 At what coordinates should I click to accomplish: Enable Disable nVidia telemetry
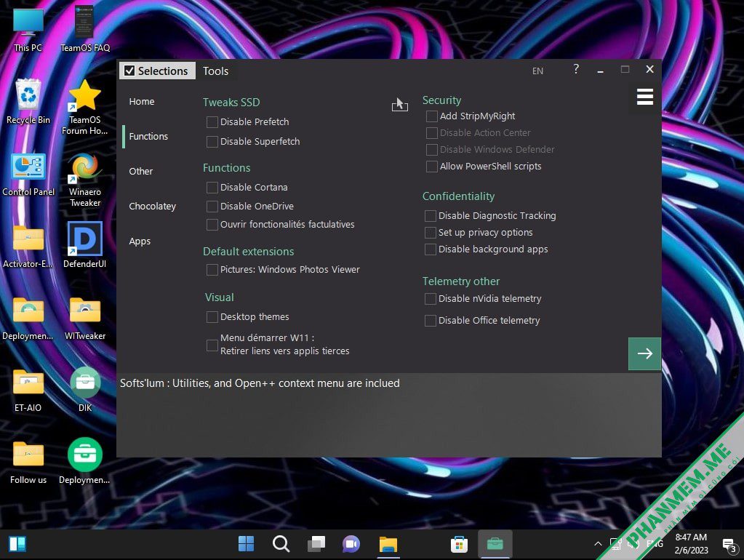tap(431, 299)
